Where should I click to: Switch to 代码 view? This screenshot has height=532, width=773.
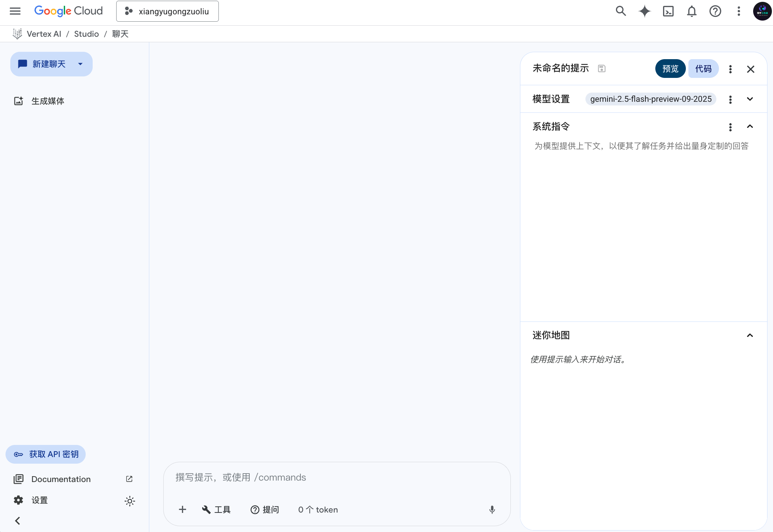click(703, 68)
